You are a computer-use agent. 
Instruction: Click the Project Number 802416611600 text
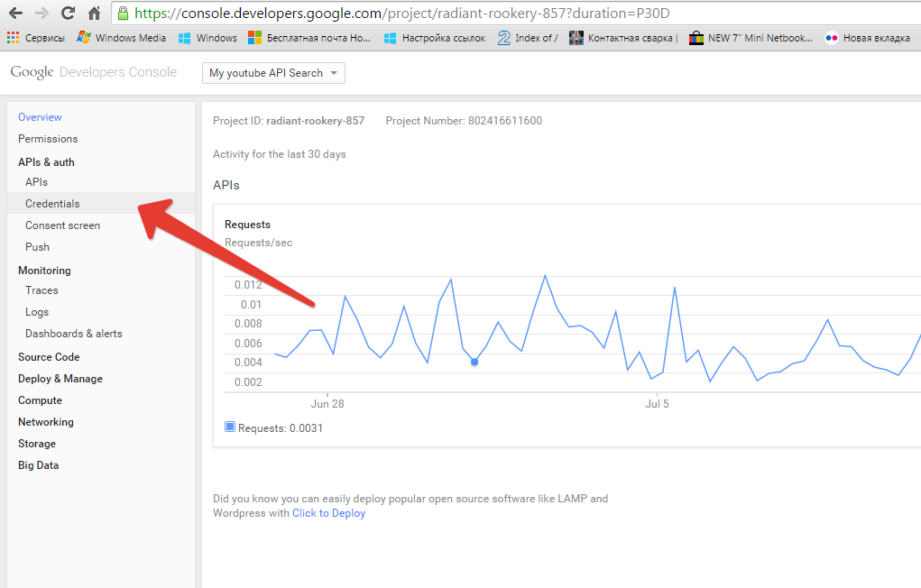coord(464,121)
